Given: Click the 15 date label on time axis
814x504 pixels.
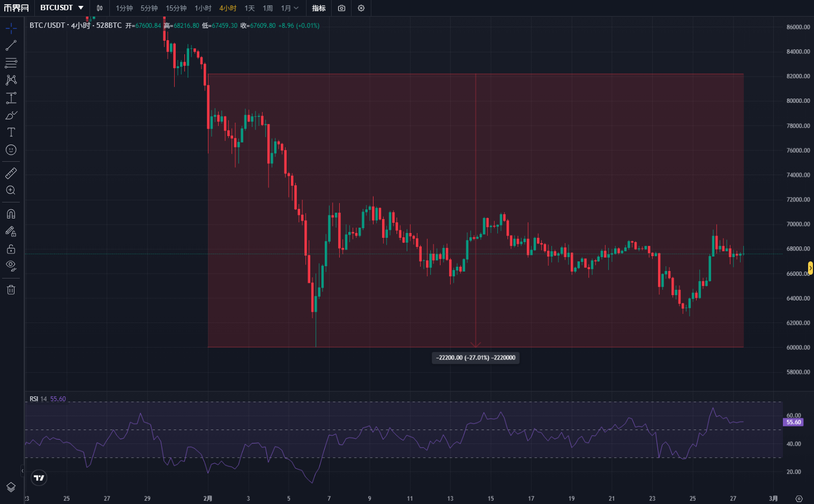Looking at the screenshot, I should [x=491, y=499].
